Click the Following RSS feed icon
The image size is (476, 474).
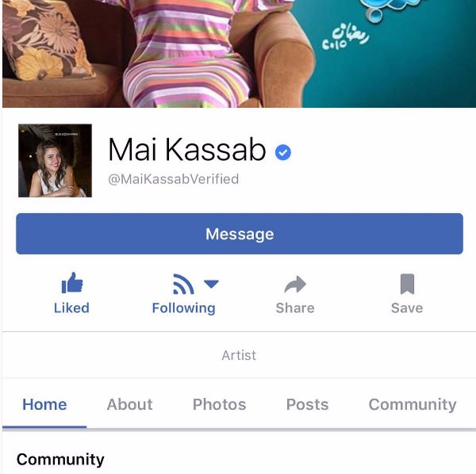(183, 284)
